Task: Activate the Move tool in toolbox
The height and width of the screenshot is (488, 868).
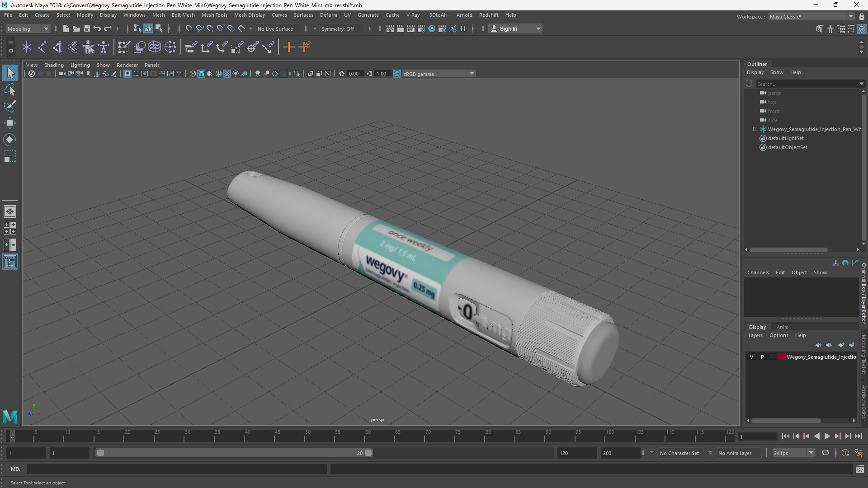Action: click(x=10, y=123)
